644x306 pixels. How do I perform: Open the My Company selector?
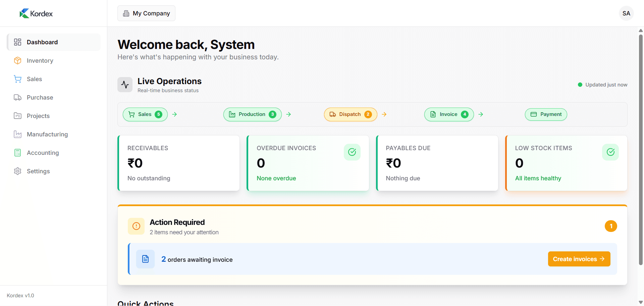tap(146, 13)
